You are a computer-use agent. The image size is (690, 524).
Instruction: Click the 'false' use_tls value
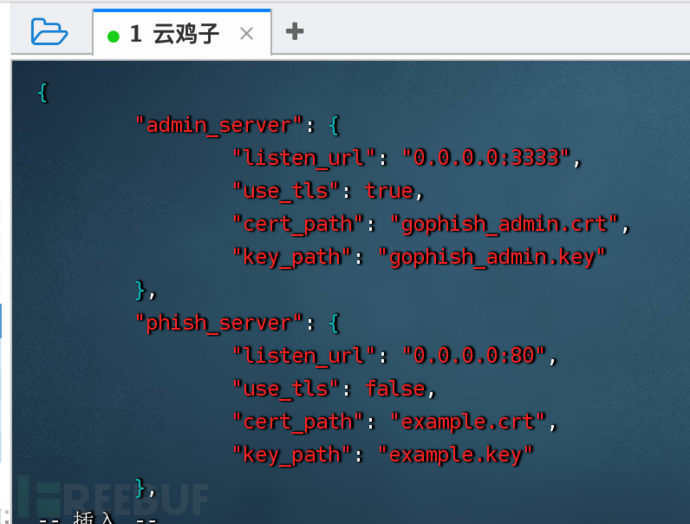pyautogui.click(x=395, y=388)
